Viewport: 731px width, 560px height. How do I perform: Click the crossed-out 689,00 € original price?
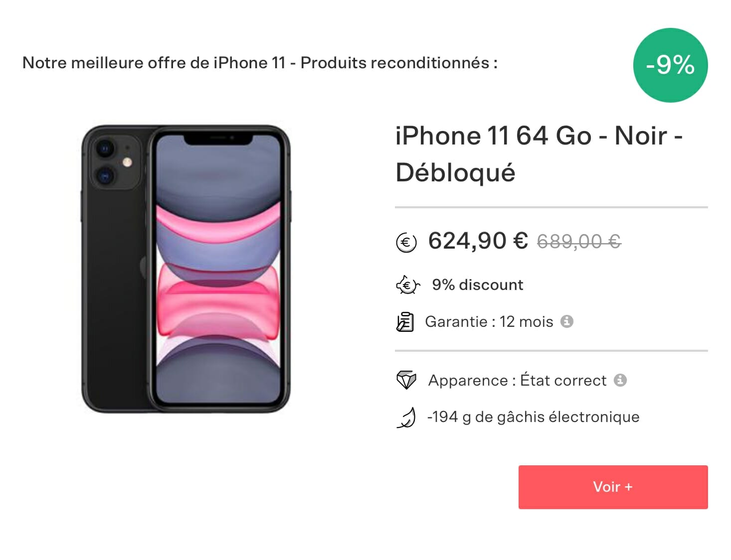[x=578, y=242]
